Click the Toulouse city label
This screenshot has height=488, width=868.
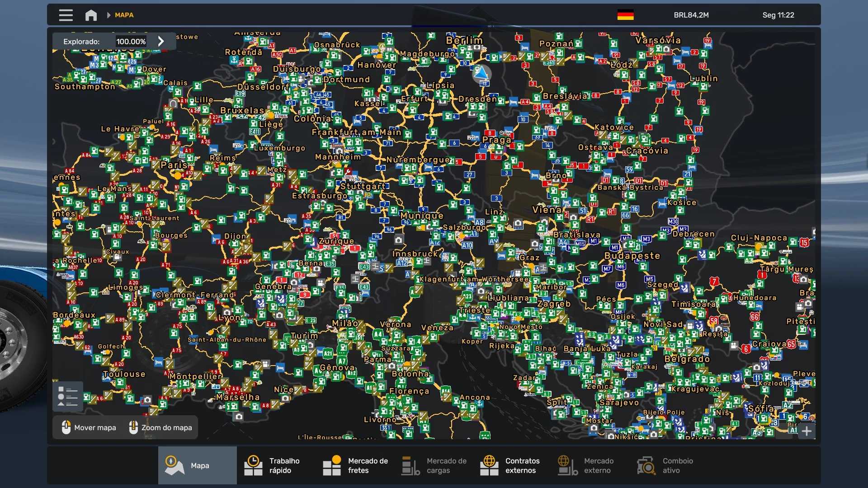click(124, 374)
